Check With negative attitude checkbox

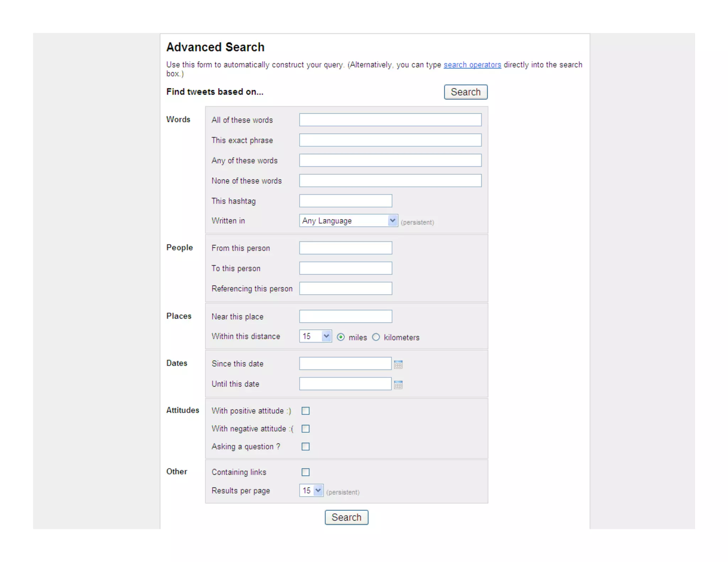[x=305, y=428]
